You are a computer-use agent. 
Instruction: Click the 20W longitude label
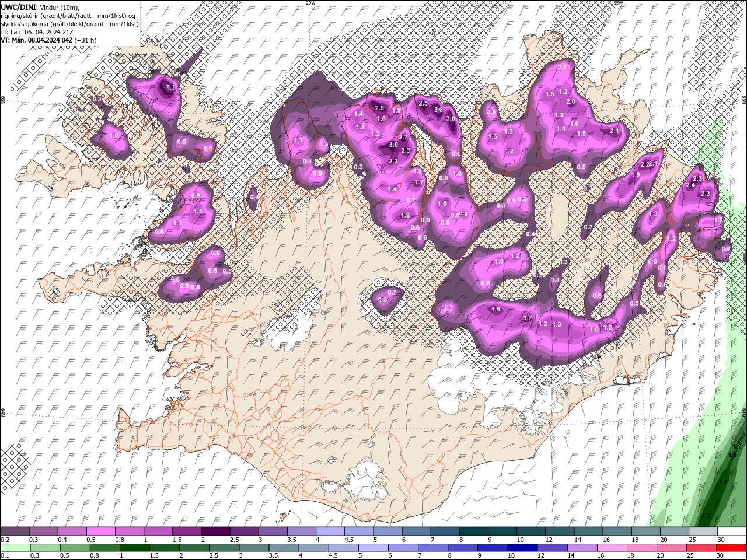(310, 3)
